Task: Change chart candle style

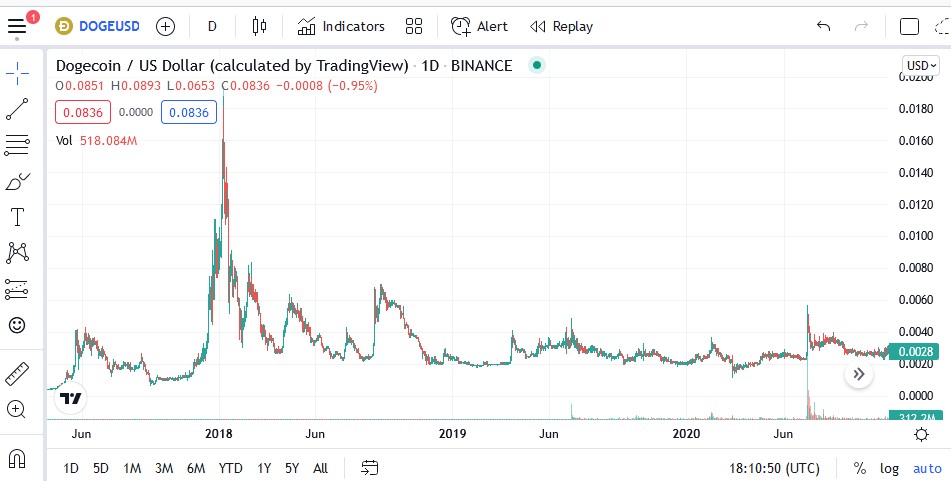Action: (259, 26)
